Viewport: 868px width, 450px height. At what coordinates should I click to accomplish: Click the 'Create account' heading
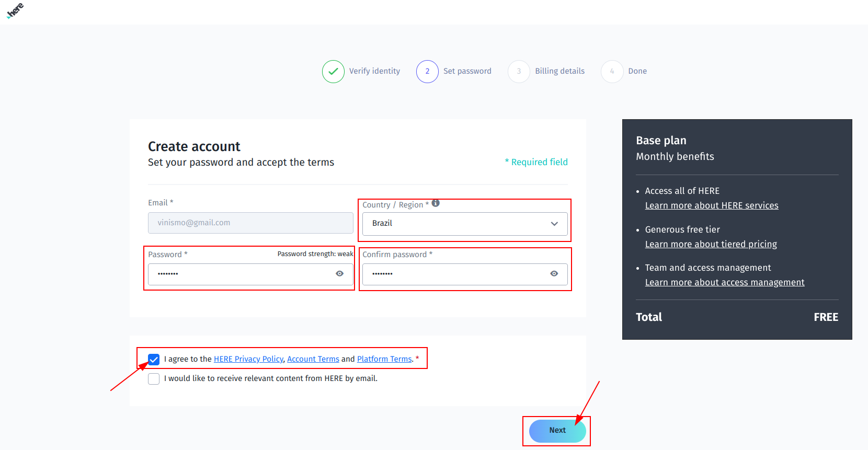194,146
